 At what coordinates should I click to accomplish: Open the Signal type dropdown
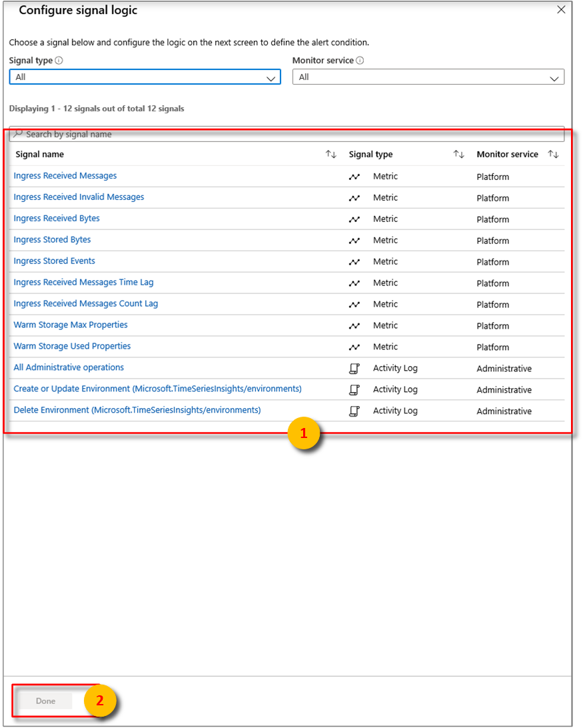(x=145, y=77)
